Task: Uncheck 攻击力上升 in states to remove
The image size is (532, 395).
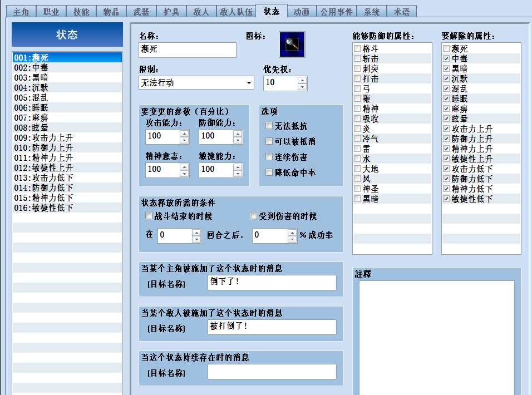Action: pos(446,129)
